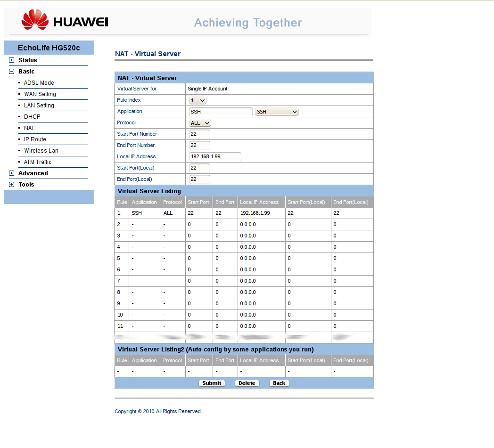Expand the Advanced menu section
494x448 pixels.
tap(12, 173)
